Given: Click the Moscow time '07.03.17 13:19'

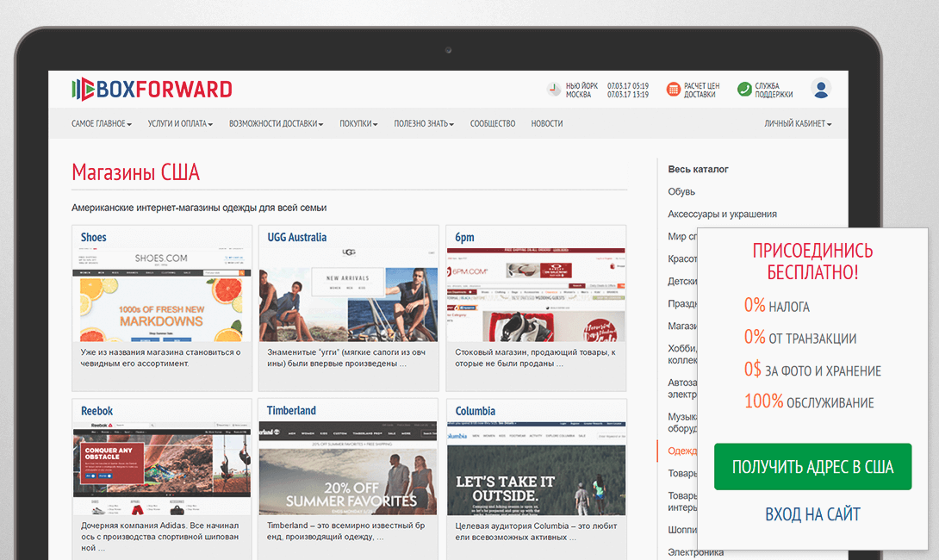Looking at the screenshot, I should (628, 94).
